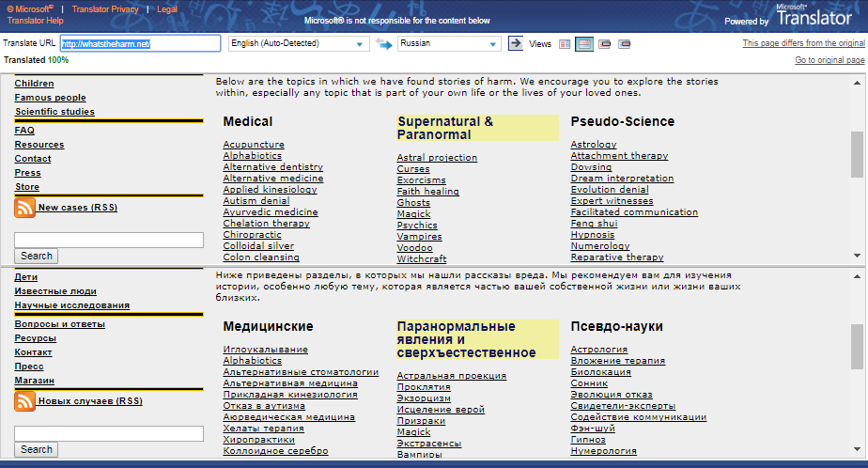Open Famous people sidebar link
This screenshot has height=468, width=868.
51,98
